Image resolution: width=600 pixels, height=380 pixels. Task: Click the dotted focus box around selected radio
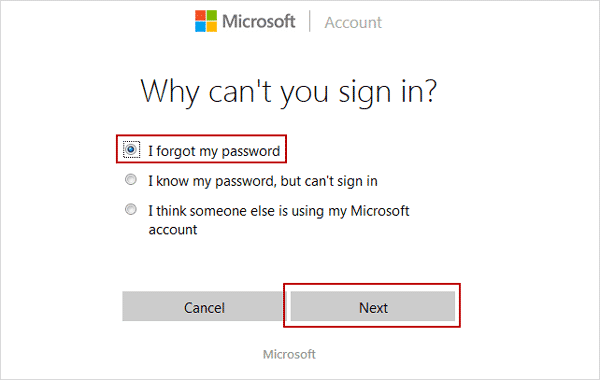click(131, 150)
